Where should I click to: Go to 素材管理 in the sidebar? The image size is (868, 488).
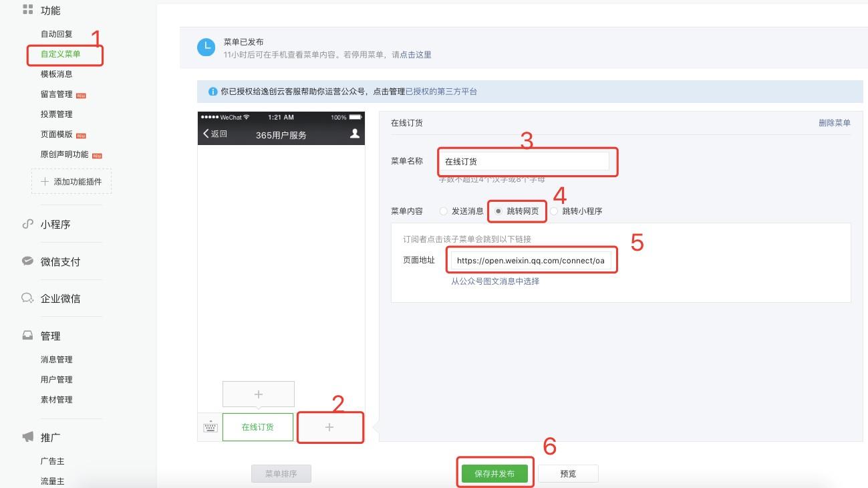click(x=56, y=400)
